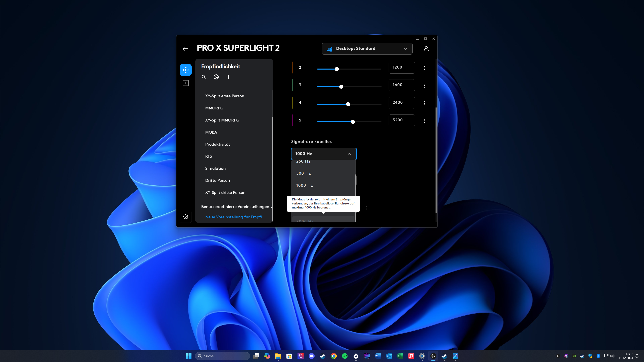Viewport: 644px width, 362px height.
Task: Choose 1000 Hz in the dropdown list
Action: coord(304,185)
